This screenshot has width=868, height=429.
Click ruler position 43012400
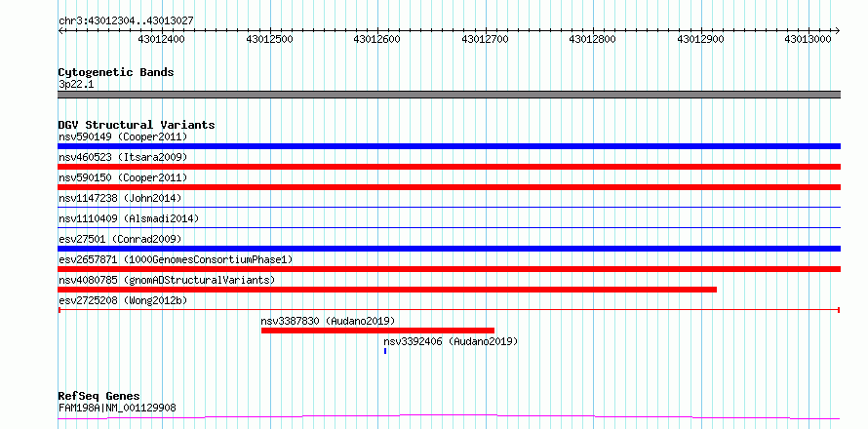(162, 39)
